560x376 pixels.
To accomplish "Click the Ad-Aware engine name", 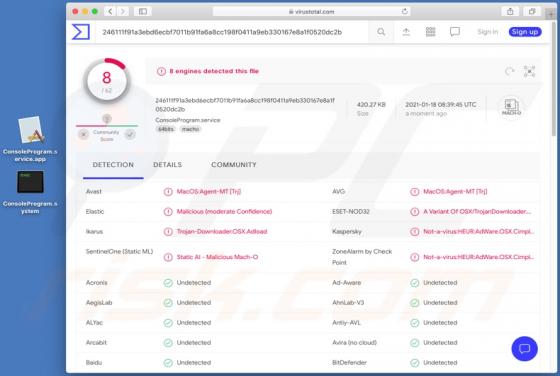I will click(x=346, y=282).
